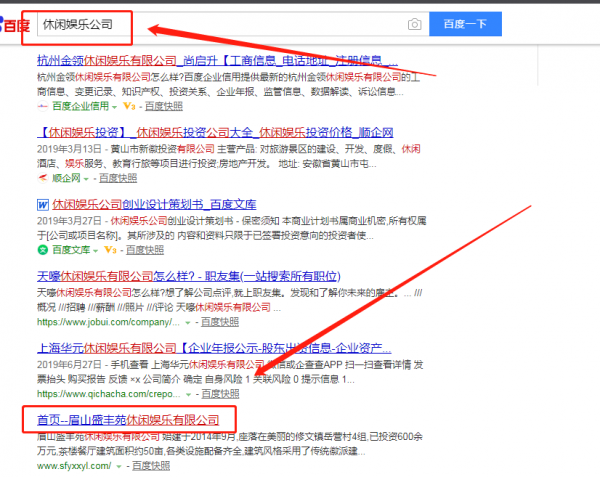The image size is (600, 477).
Task: Click the Baidu logo
Action: 14,25
